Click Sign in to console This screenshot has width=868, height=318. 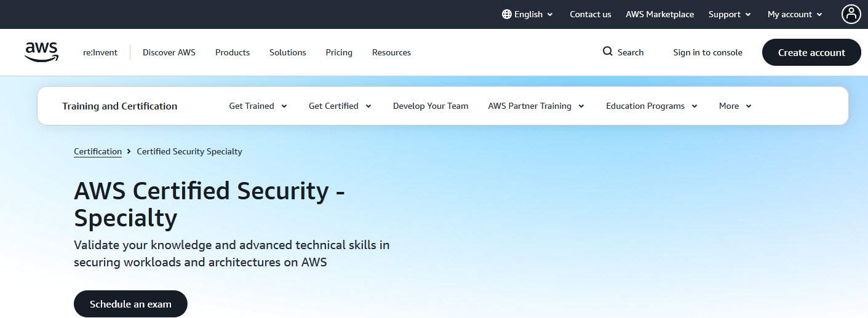708,52
